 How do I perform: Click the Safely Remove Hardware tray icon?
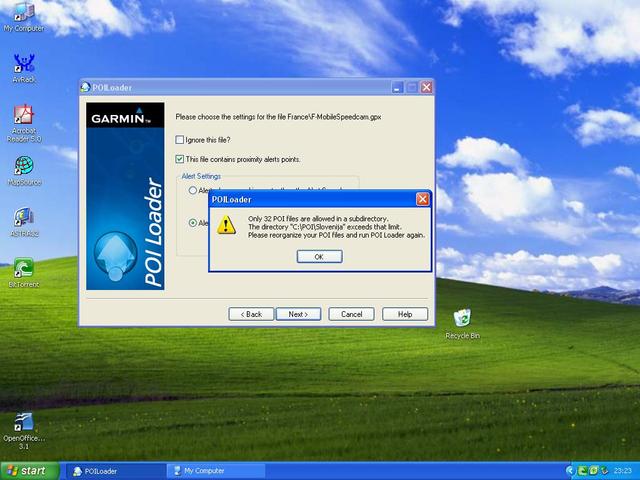[x=604, y=471]
